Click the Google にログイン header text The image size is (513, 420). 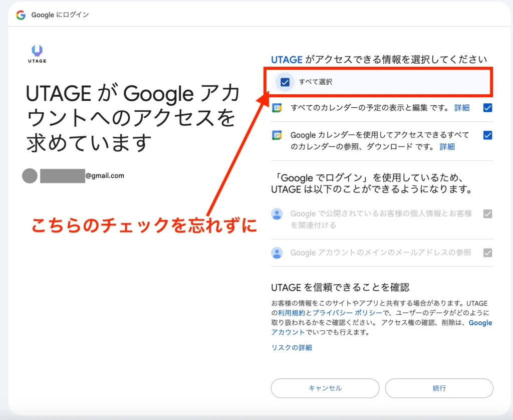click(x=60, y=15)
